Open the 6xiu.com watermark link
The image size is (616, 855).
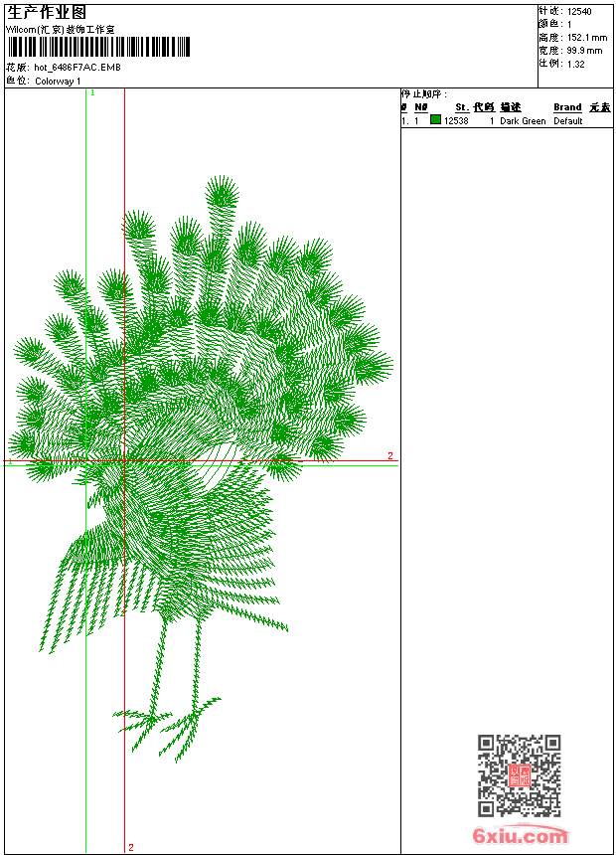tap(521, 836)
